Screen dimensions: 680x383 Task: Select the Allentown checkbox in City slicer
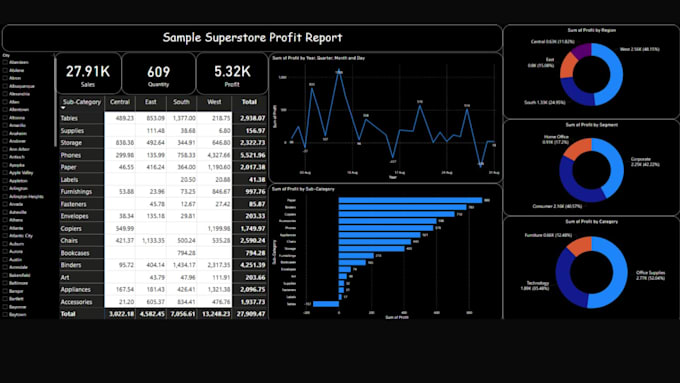pos(5,110)
